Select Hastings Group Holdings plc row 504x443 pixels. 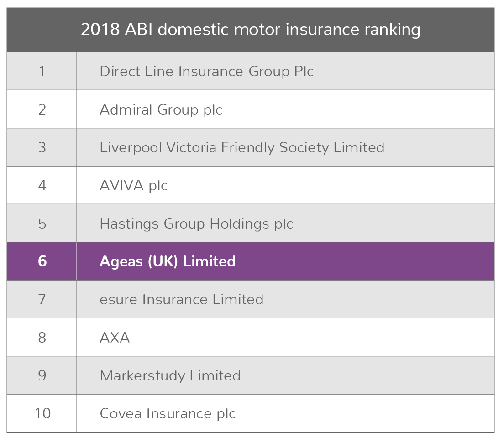coord(250,223)
